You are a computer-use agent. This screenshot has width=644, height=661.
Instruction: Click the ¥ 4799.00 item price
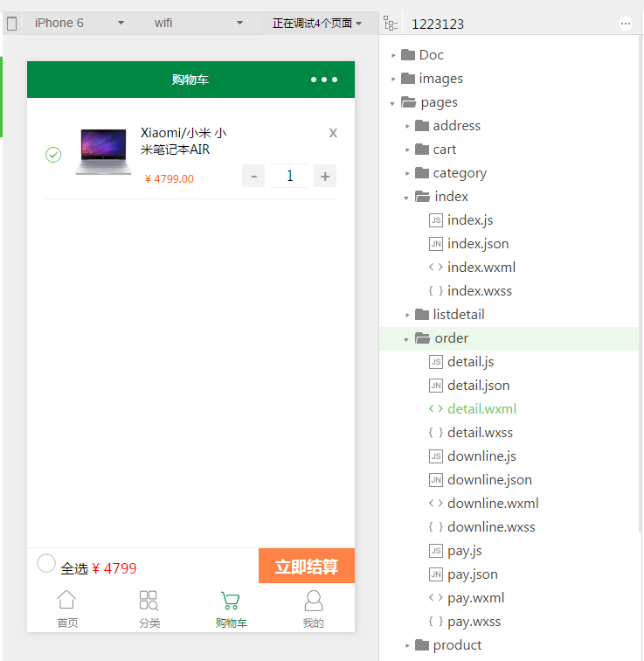[x=170, y=178]
